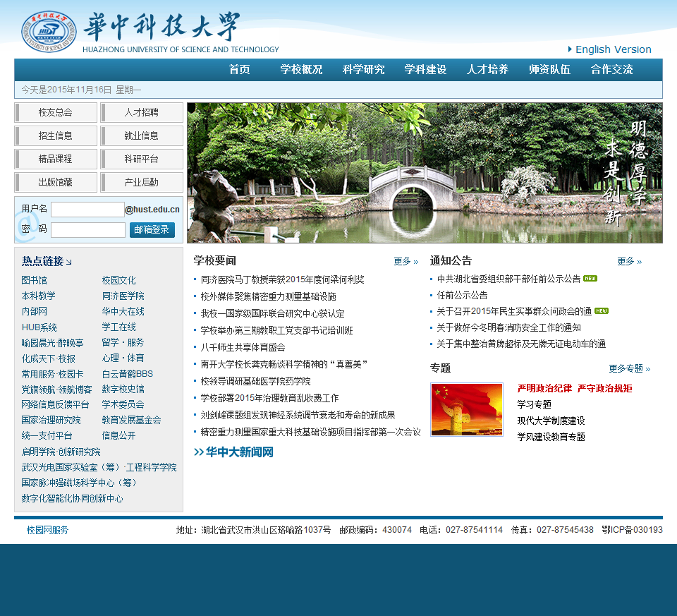This screenshot has width=677, height=616.
Task: Open 信息公开 link
Action: pyautogui.click(x=118, y=436)
